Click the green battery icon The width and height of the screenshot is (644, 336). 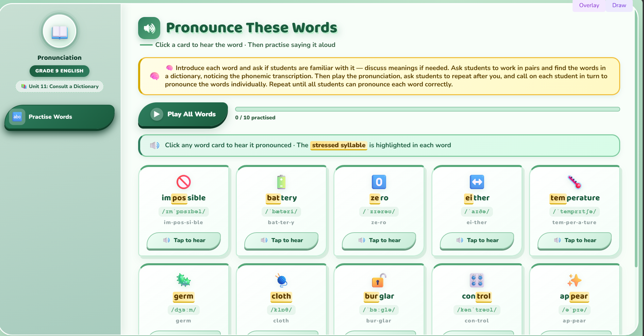point(281,182)
